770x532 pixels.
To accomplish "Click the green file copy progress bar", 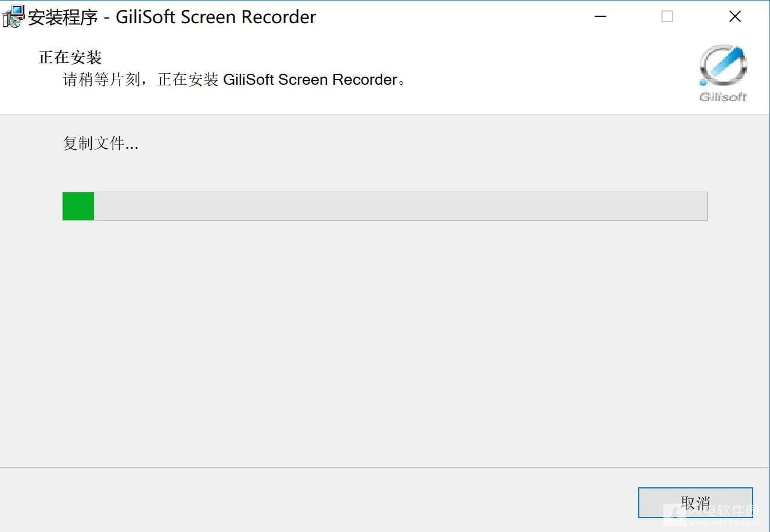I will tap(384, 206).
